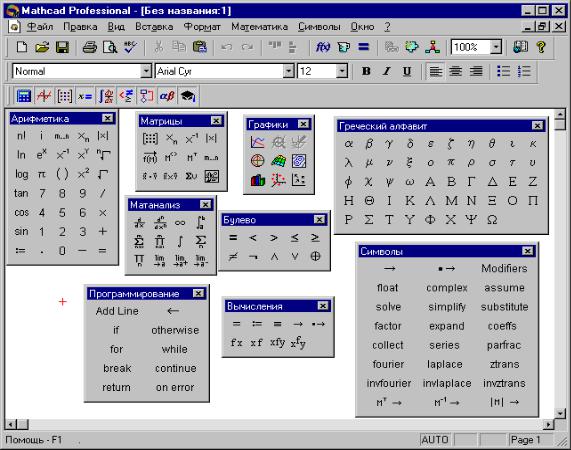The height and width of the screenshot is (450, 571).
Task: Set left text alignment
Action: tap(435, 71)
